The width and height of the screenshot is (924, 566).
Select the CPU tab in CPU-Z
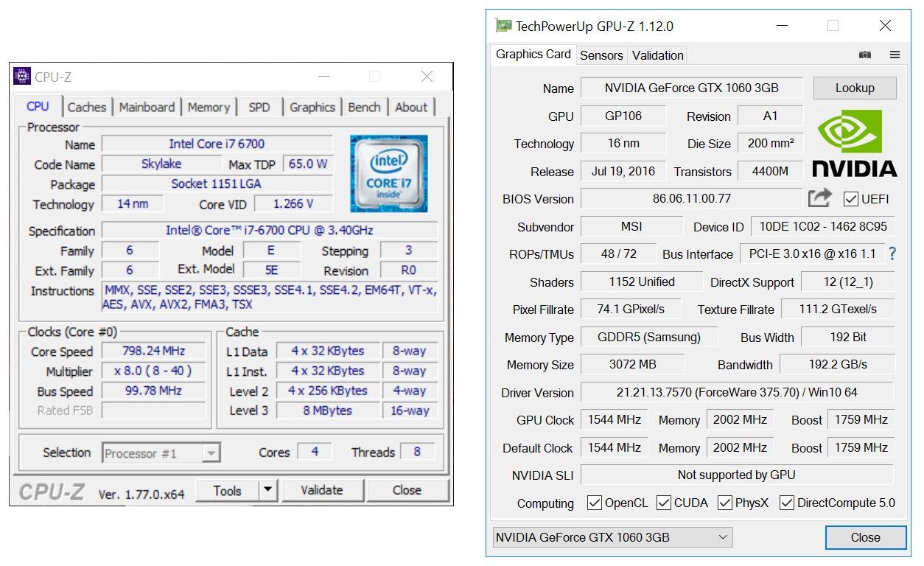tap(38, 106)
